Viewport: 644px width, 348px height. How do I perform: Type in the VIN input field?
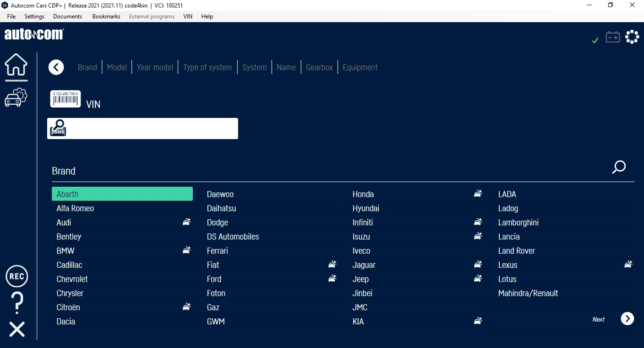click(152, 129)
